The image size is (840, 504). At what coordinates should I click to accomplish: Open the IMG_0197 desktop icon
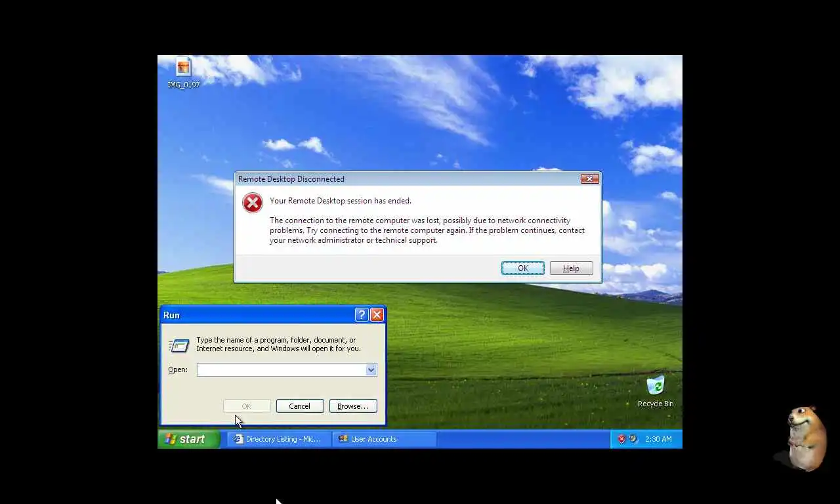[183, 72]
